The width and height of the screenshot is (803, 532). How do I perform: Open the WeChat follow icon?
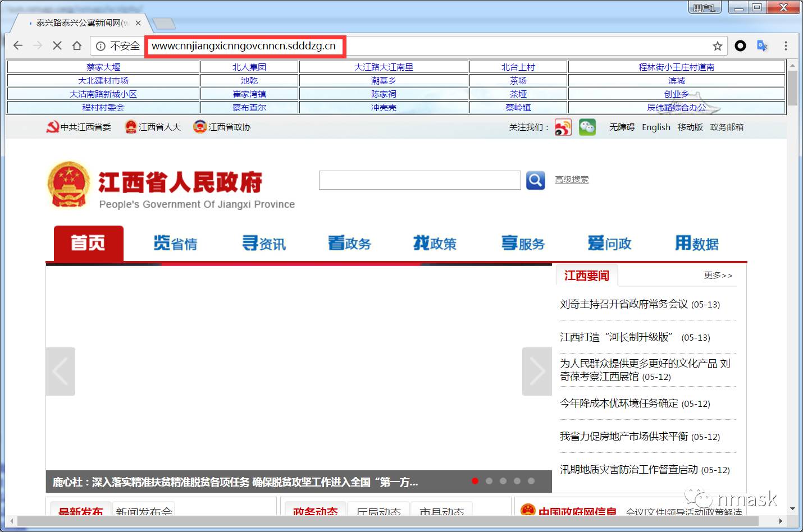(587, 127)
